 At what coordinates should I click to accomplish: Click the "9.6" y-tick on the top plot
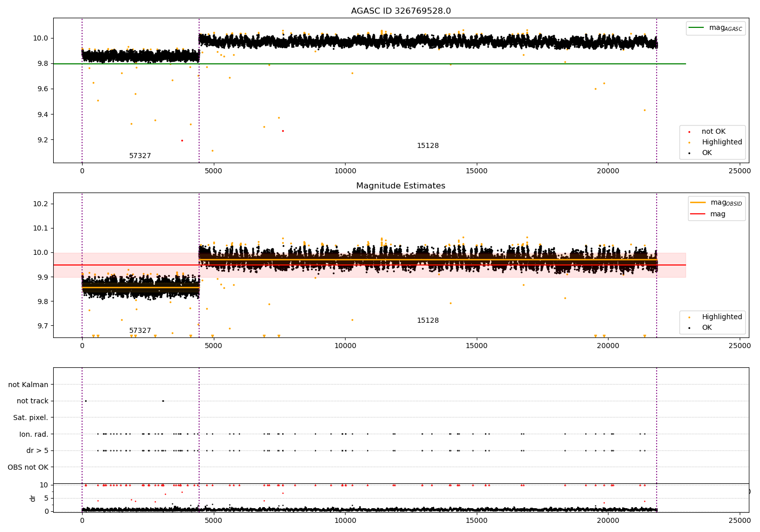(43, 89)
